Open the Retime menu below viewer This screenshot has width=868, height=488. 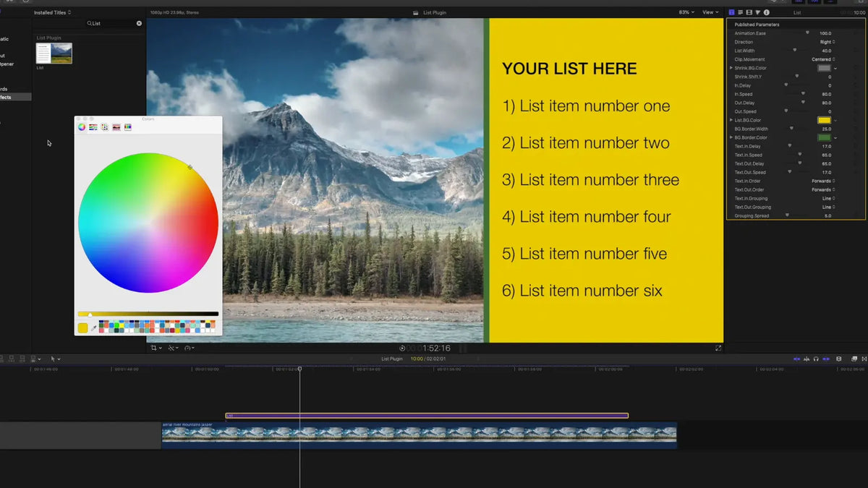[x=190, y=348]
